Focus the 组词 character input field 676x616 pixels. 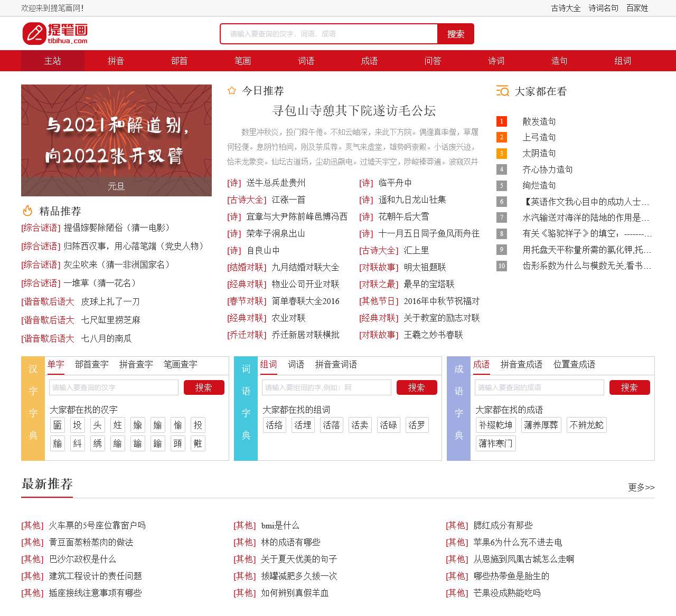(x=326, y=387)
